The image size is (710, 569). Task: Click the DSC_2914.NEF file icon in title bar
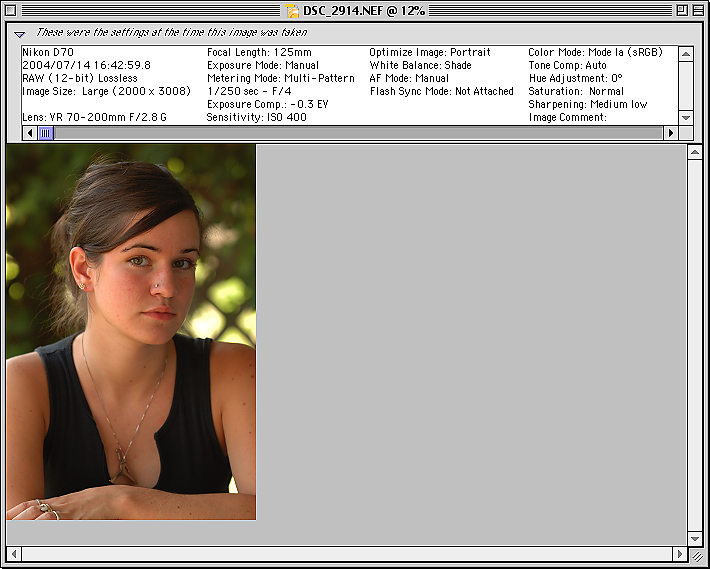(x=293, y=11)
